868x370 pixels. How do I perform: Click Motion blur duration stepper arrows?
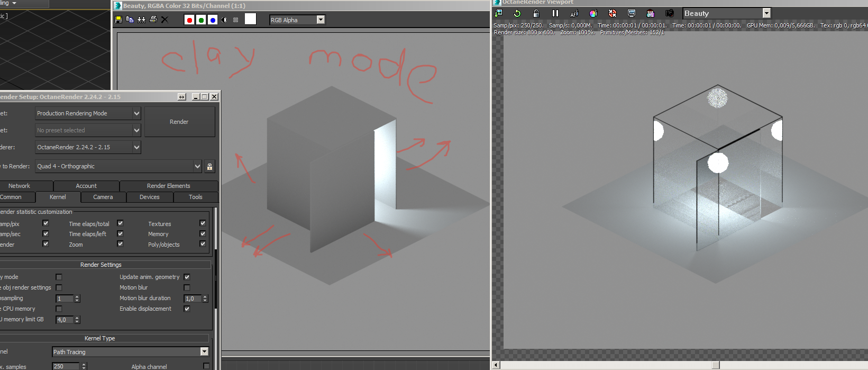[x=205, y=299]
